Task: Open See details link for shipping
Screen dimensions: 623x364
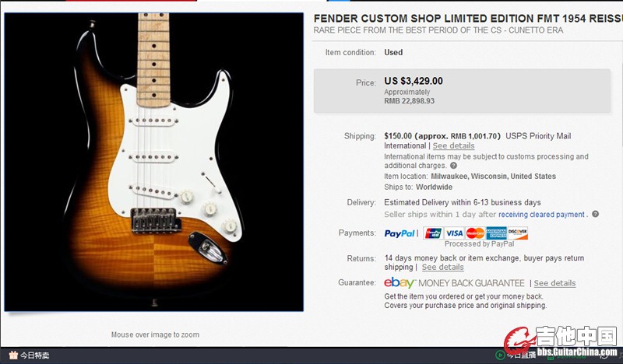Action: [453, 145]
